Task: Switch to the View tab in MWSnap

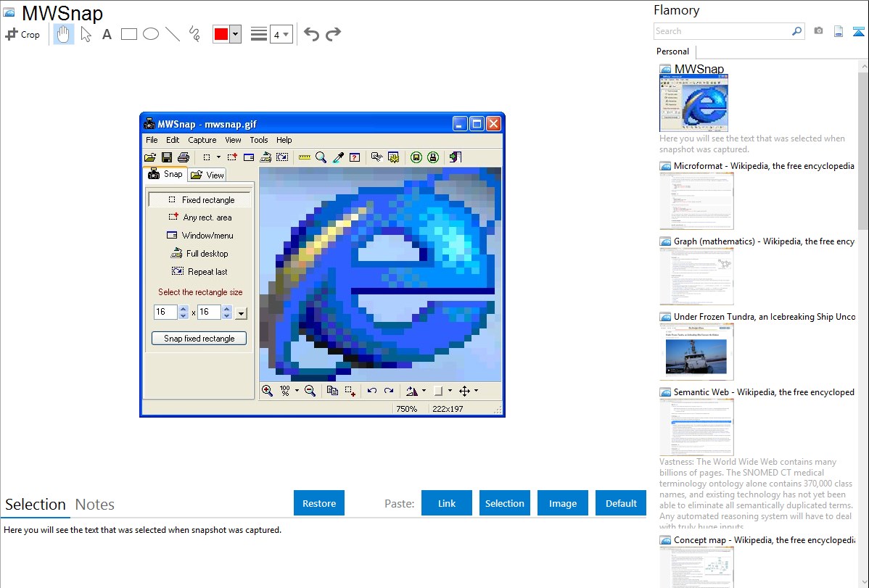Action: (x=207, y=175)
